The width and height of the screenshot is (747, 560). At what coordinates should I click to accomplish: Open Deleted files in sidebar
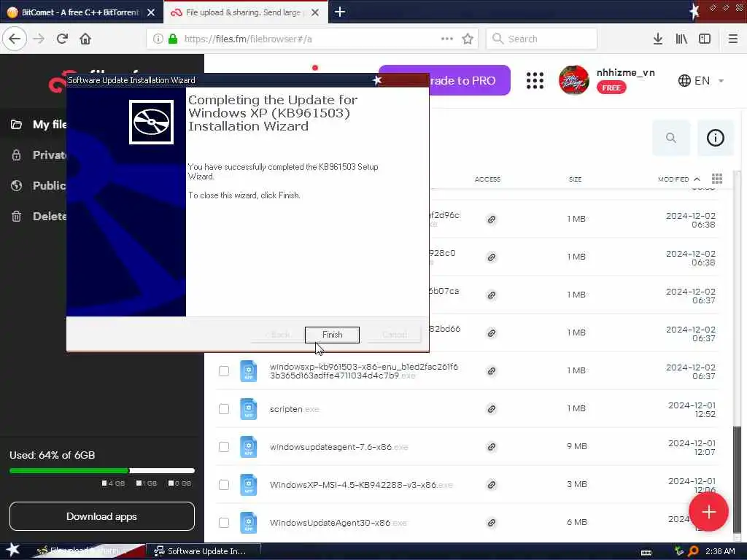click(38, 216)
